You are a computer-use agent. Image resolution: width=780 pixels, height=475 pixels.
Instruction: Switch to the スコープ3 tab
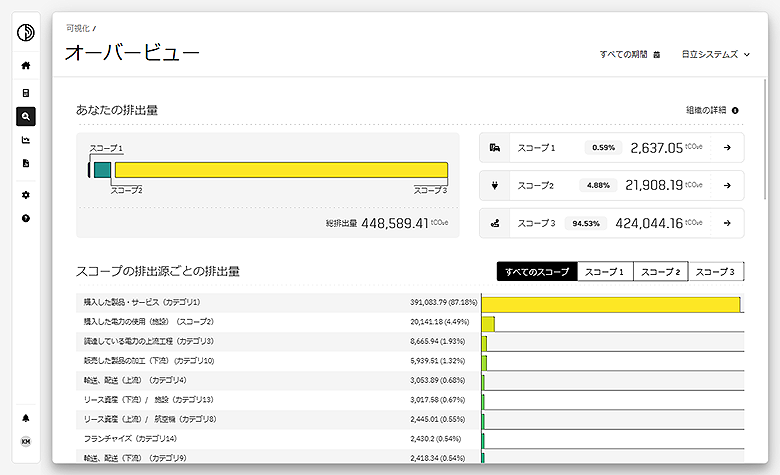pos(716,272)
